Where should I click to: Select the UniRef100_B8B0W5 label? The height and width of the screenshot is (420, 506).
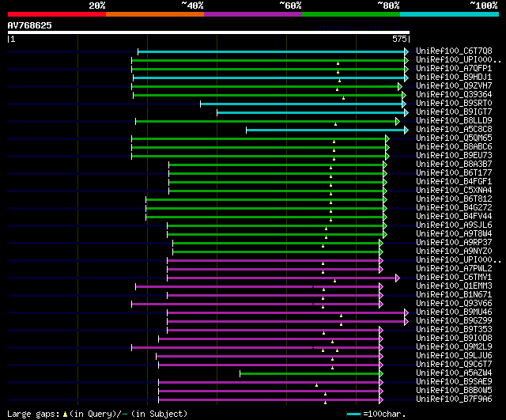tap(454, 391)
